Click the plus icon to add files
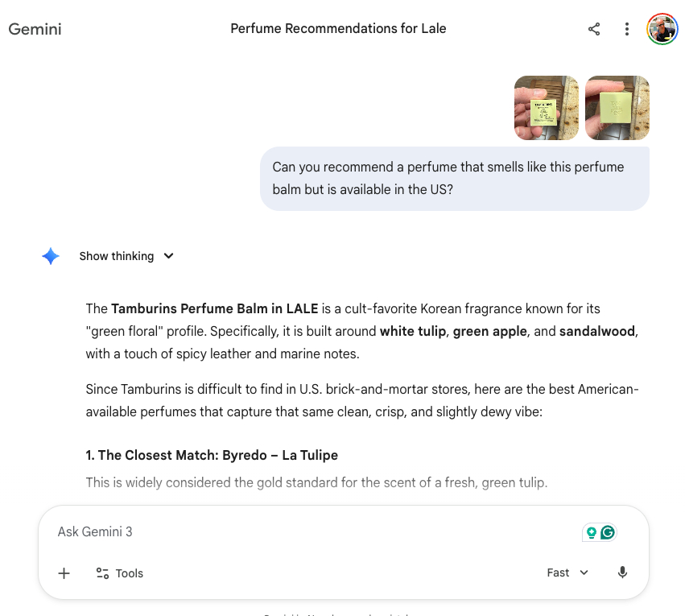The width and height of the screenshot is (685, 616). click(x=64, y=573)
